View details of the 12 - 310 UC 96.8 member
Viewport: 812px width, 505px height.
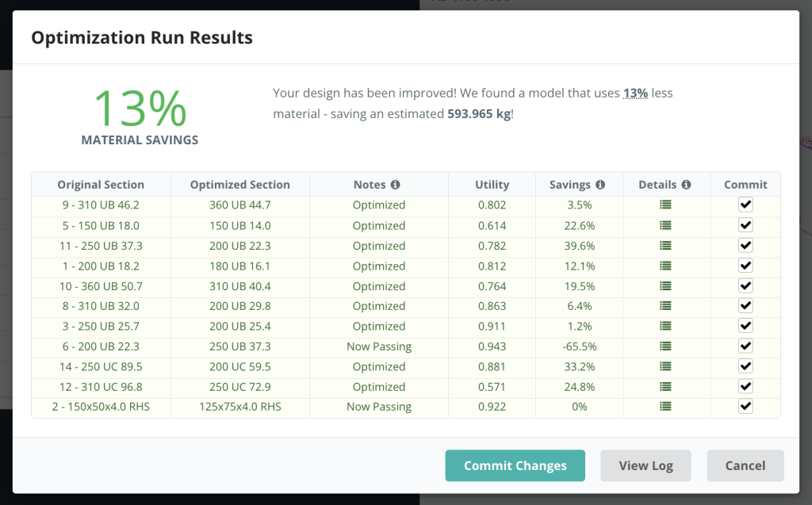click(666, 386)
